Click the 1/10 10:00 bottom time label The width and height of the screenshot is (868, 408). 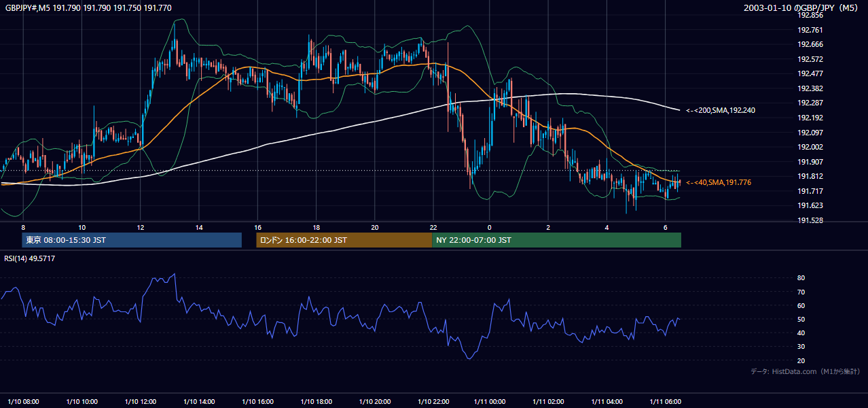tap(82, 401)
